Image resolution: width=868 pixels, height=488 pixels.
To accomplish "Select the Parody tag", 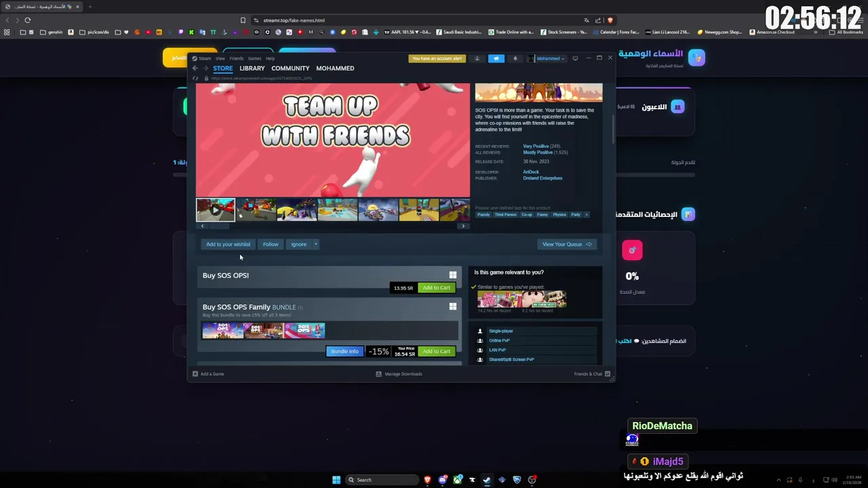I will tap(484, 215).
